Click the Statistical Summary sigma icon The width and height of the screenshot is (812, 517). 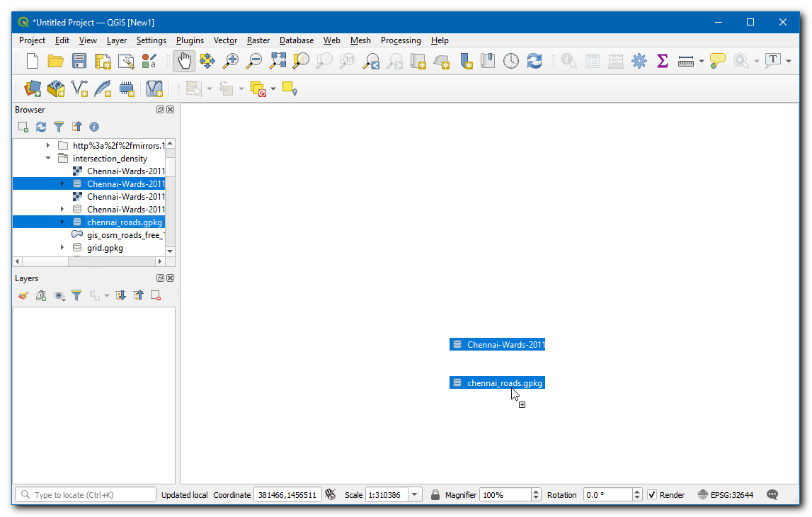[x=663, y=62]
